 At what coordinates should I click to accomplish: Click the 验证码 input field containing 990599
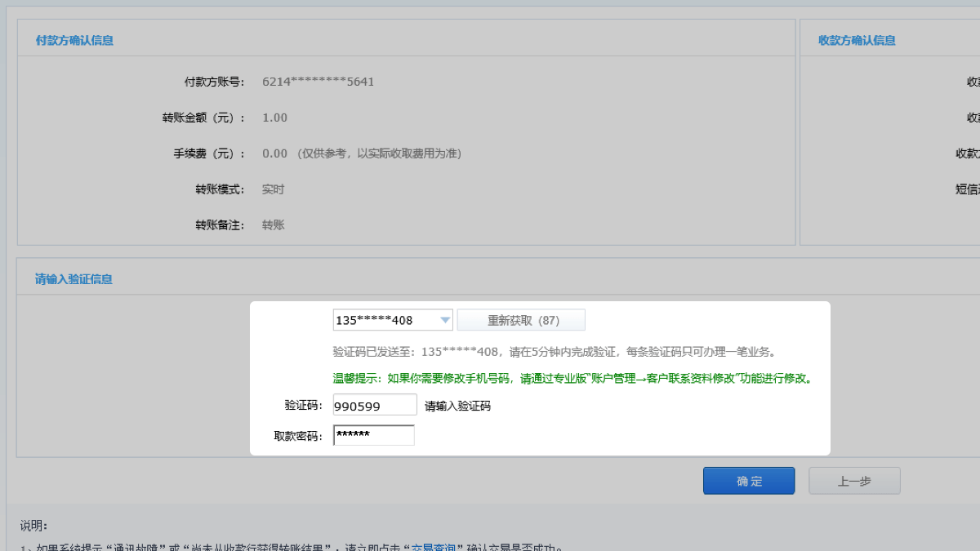point(375,405)
